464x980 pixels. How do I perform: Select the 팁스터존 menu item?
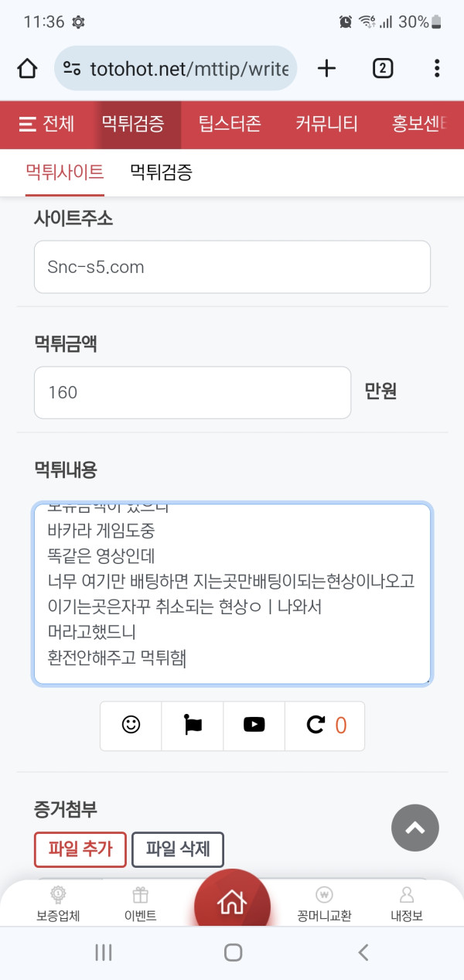point(230,124)
